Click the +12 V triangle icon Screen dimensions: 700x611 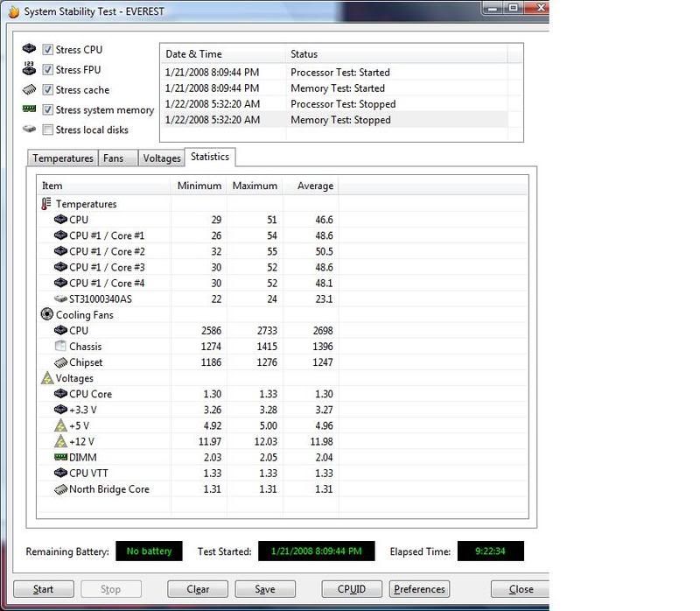pos(60,441)
